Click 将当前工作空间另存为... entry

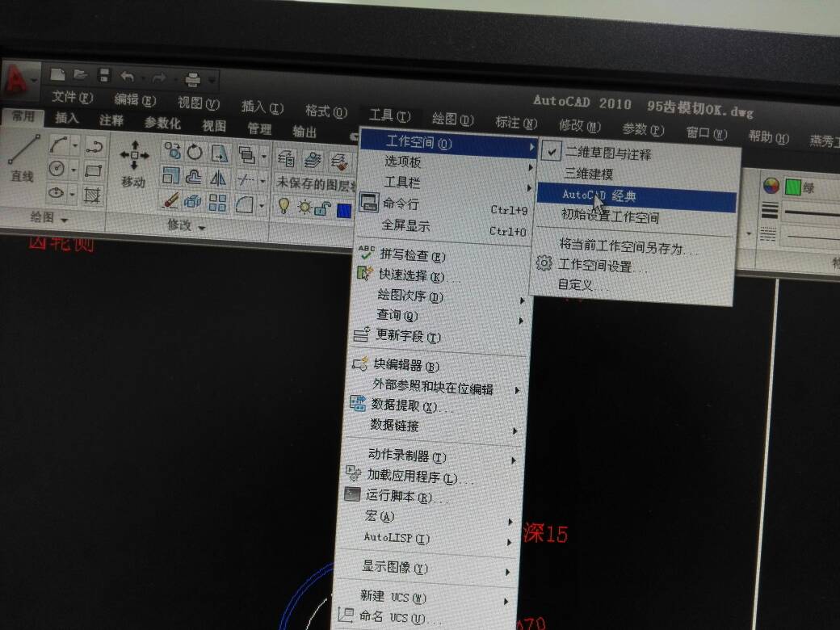click(x=628, y=247)
